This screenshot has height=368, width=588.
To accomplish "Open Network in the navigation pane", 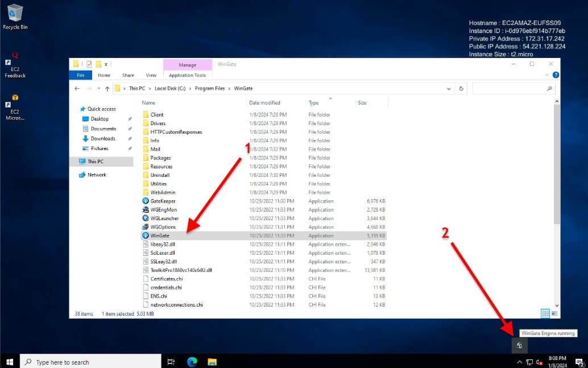I will pyautogui.click(x=97, y=175).
